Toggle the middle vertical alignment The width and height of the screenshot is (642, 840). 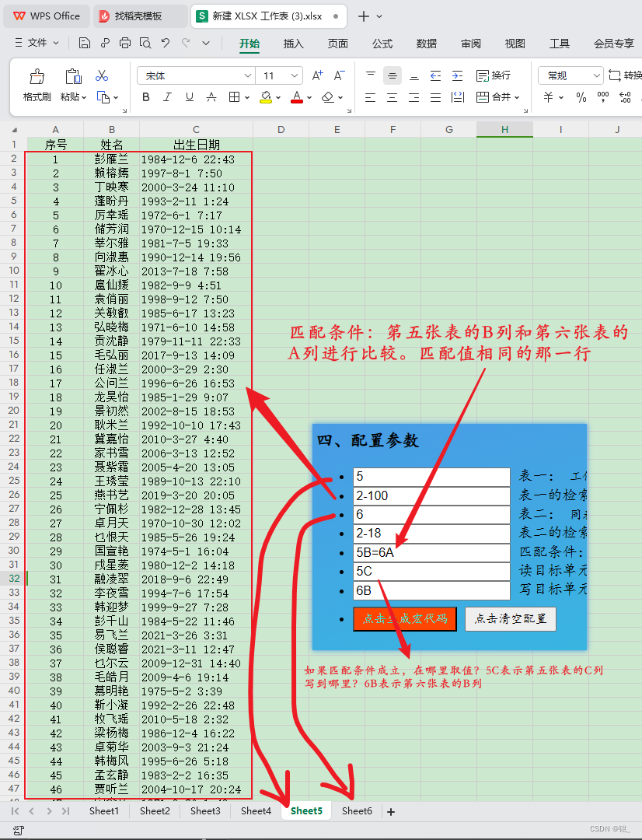click(393, 76)
